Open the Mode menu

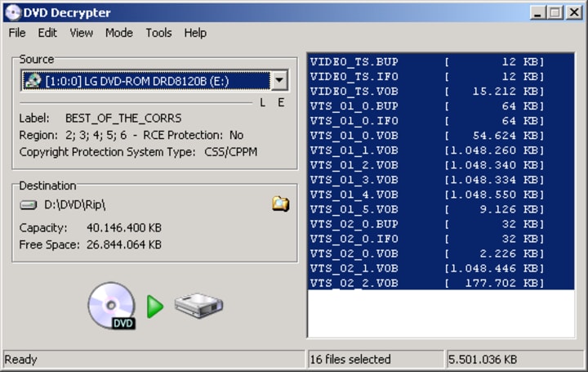pyautogui.click(x=119, y=33)
